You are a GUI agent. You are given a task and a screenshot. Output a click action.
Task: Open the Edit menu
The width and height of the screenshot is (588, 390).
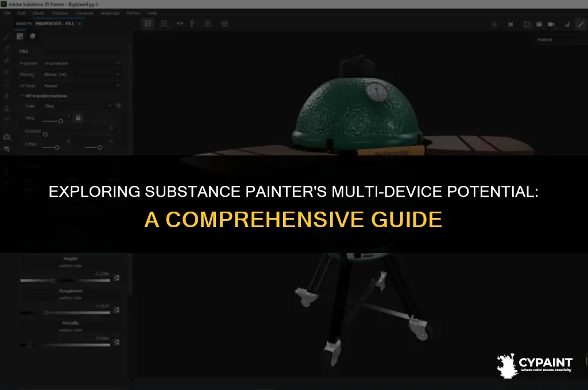pos(22,13)
